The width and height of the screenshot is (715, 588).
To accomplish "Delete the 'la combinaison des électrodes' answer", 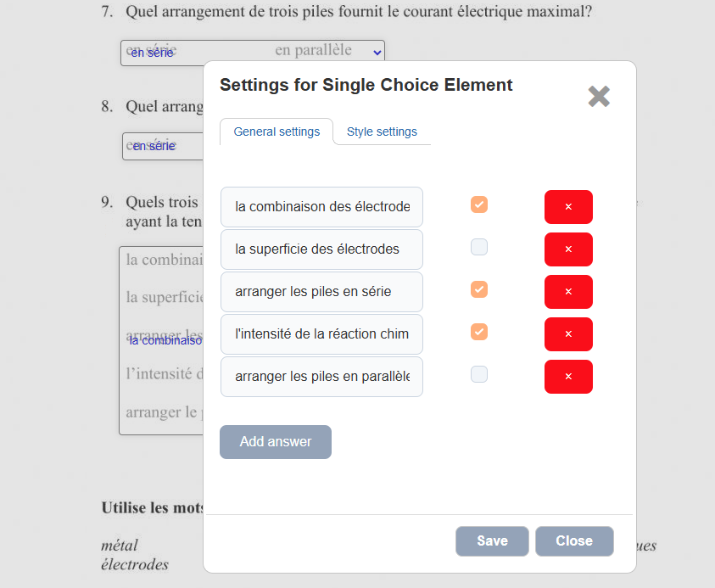I will 568,207.
